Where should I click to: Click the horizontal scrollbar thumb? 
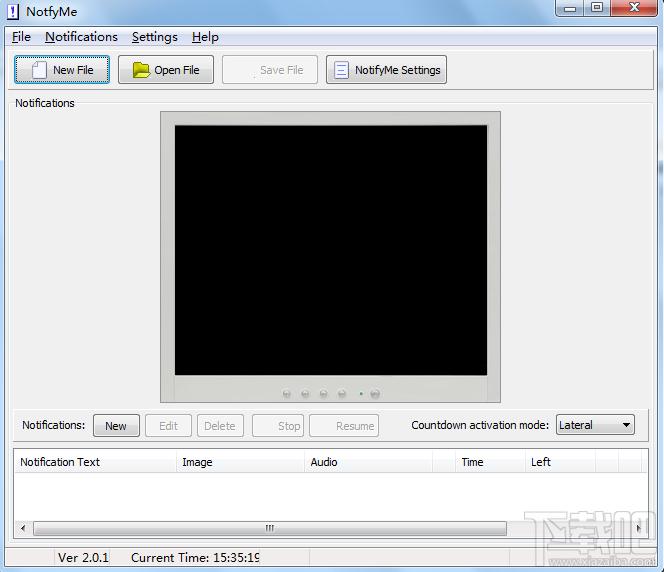click(x=270, y=528)
